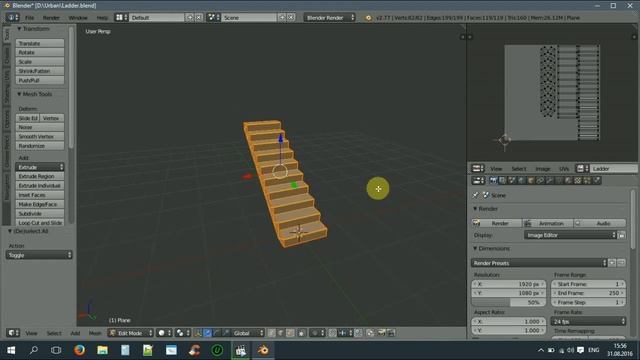Collapse the Transform panel
Viewport: 640px width, 360px height.
click(x=19, y=29)
